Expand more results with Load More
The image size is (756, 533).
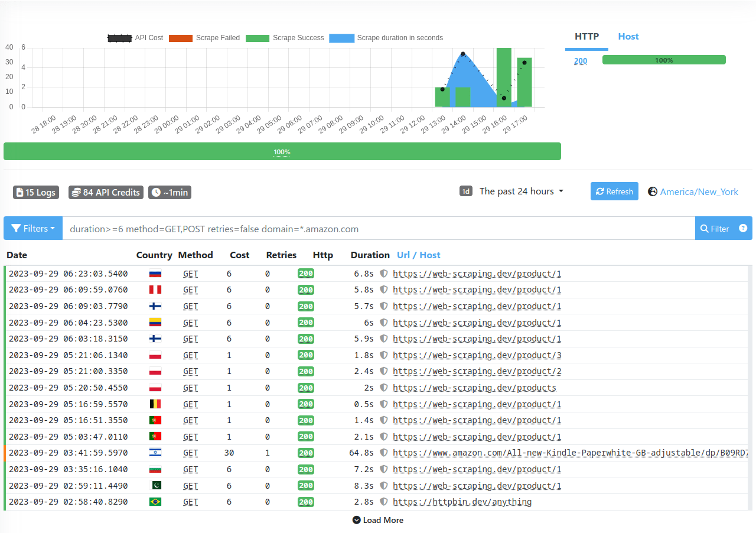378,520
